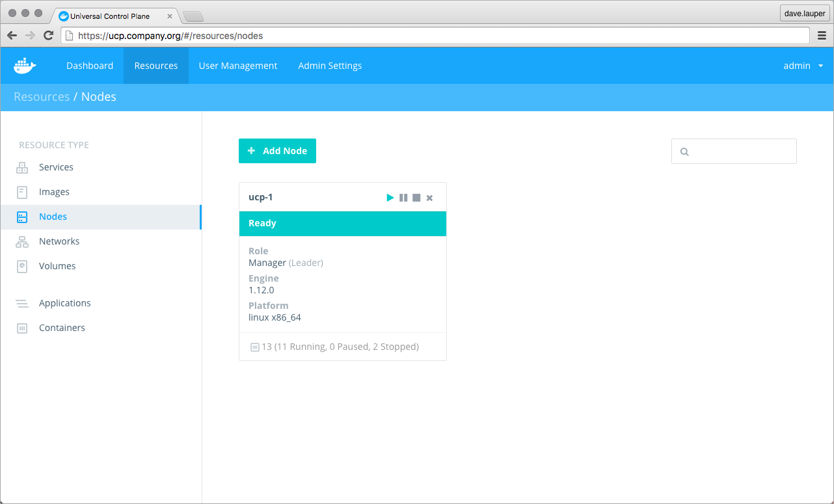Select Images resource type
This screenshot has width=834, height=504.
click(x=54, y=192)
